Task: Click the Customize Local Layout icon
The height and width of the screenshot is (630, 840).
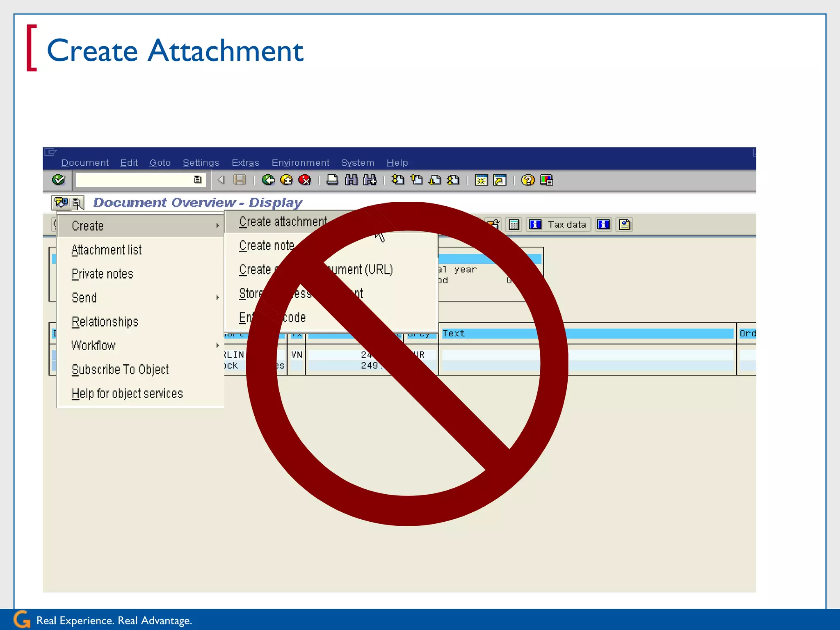Action: click(546, 180)
